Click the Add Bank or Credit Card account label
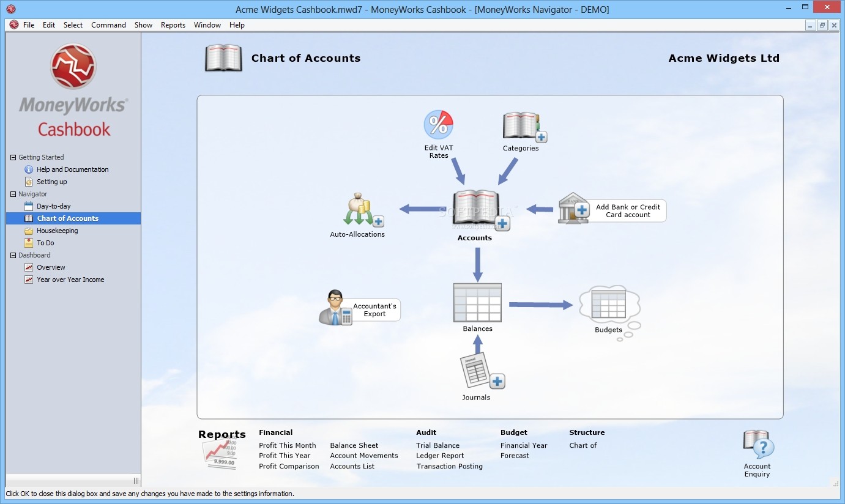This screenshot has height=504, width=845. click(x=628, y=211)
